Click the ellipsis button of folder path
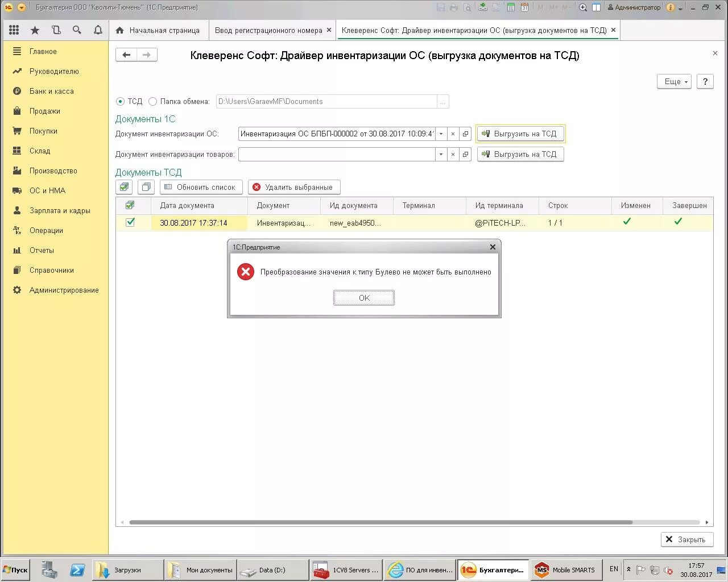Viewport: 728px width, 582px height. coord(443,102)
